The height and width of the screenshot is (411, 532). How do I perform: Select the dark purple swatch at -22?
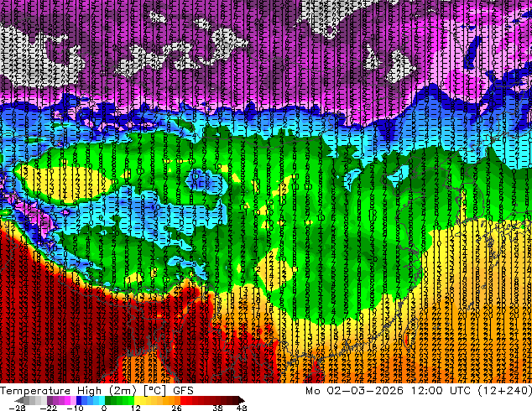coord(50,400)
